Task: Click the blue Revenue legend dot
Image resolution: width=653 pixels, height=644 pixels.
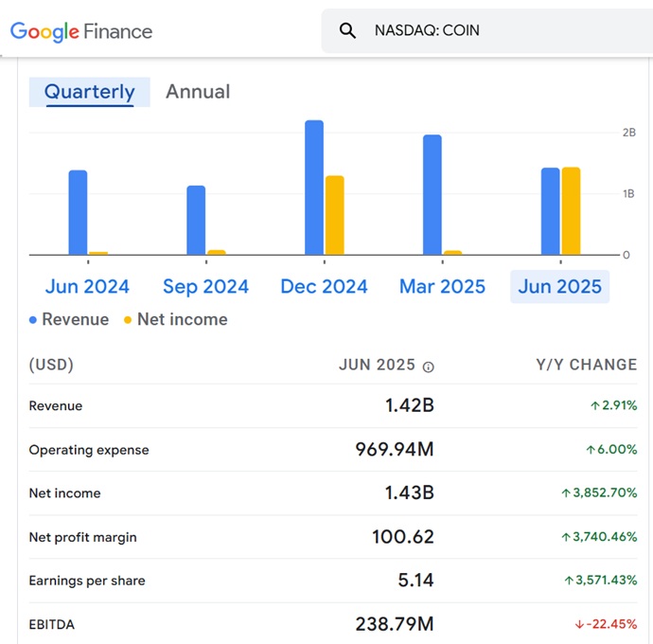Action: (x=33, y=320)
